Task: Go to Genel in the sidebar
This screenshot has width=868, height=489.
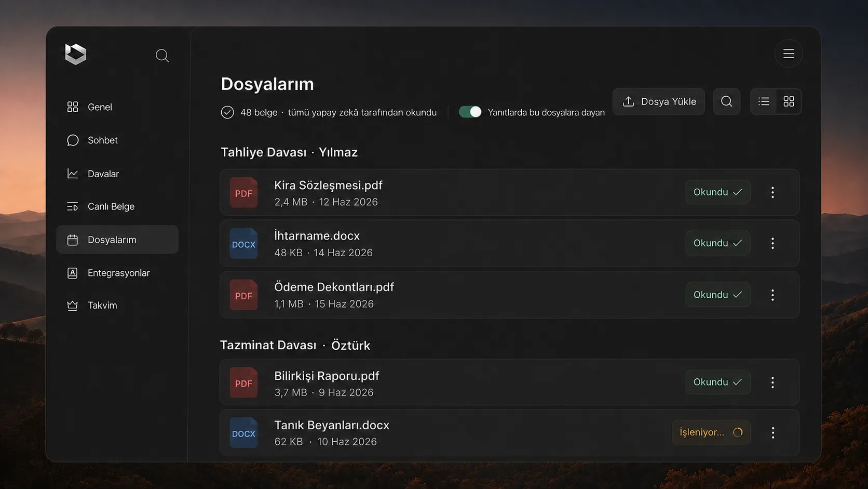Action: tap(117, 107)
